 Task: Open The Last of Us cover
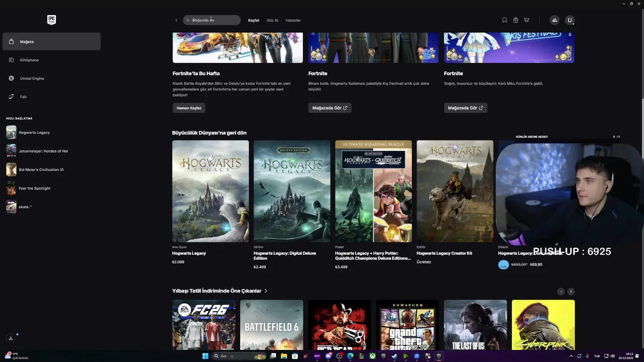(475, 325)
